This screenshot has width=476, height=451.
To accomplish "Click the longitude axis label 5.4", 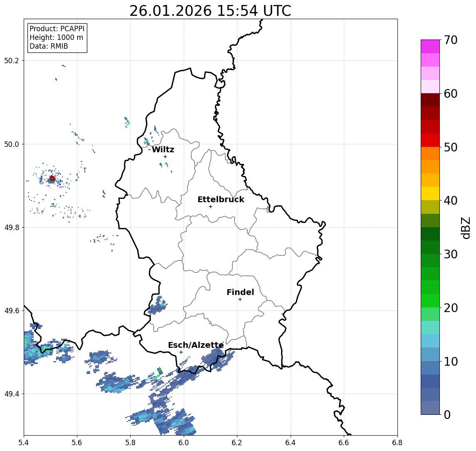I will 24,443.
